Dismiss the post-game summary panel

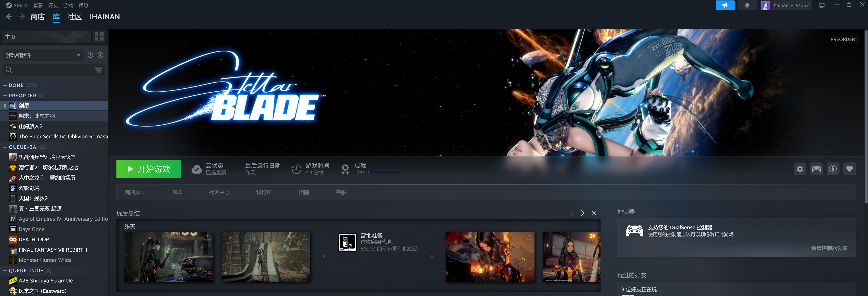pos(594,213)
